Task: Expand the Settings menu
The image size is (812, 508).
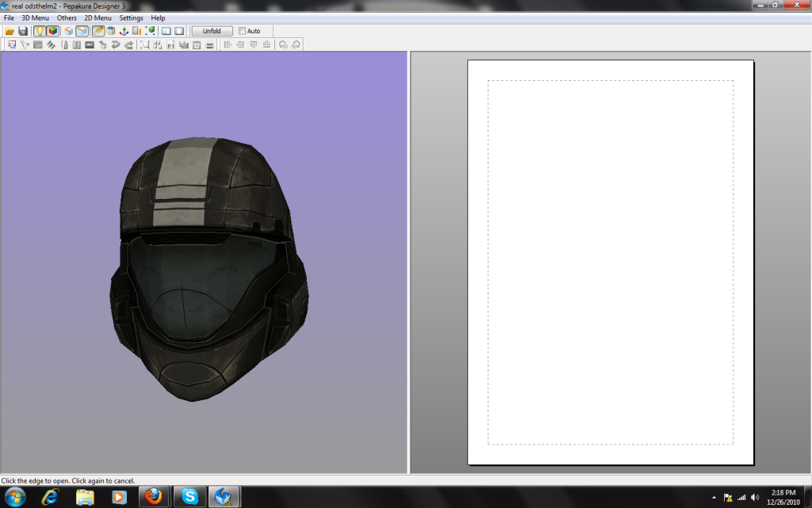Action: [131, 17]
